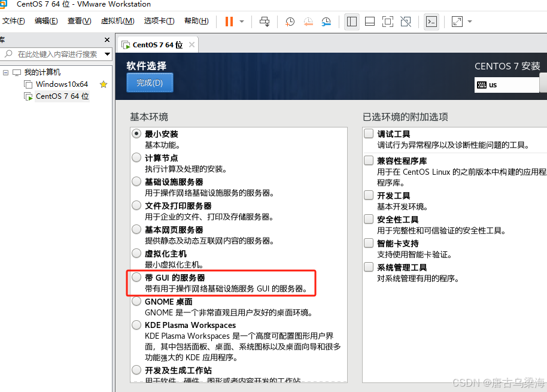Viewport: 547px width, 392px height.
Task: Switch to the CentOS 7 64 位 tab
Action: (x=157, y=45)
